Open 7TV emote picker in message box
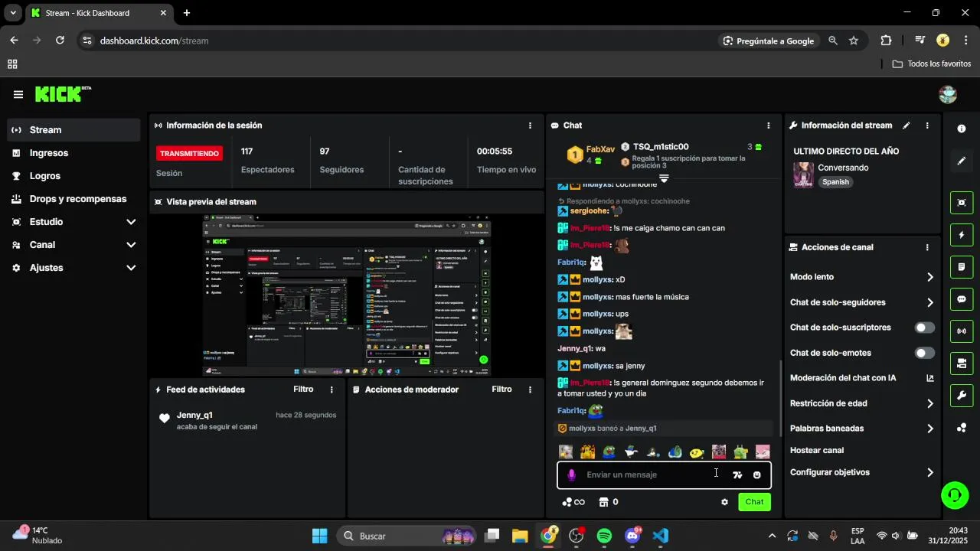The height and width of the screenshot is (551, 980). click(x=737, y=475)
